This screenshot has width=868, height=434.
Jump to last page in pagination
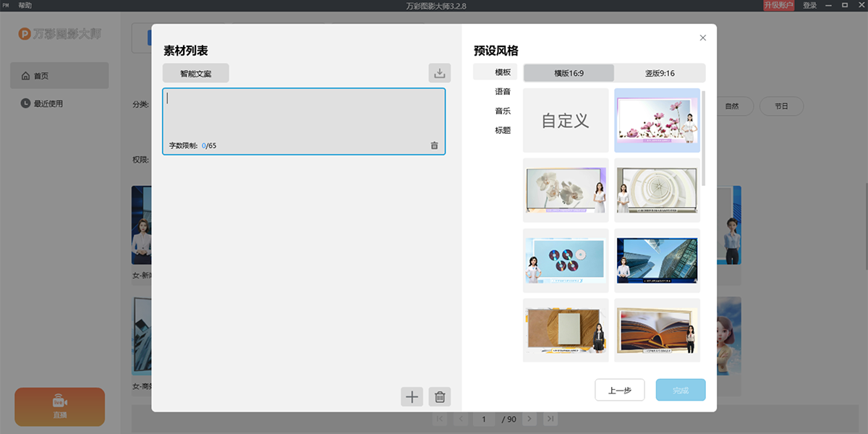[550, 419]
